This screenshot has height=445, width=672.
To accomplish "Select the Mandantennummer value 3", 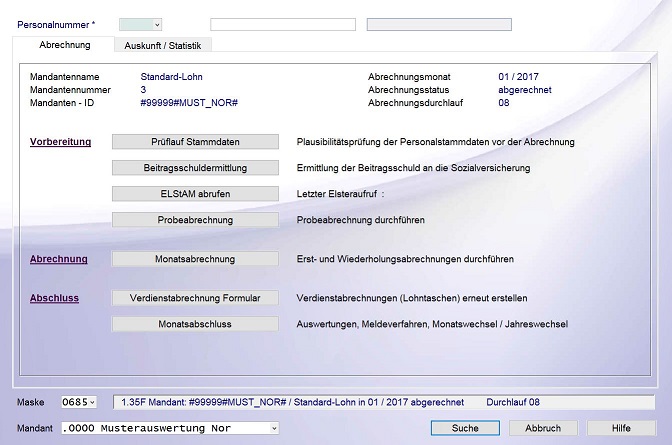I will [143, 90].
